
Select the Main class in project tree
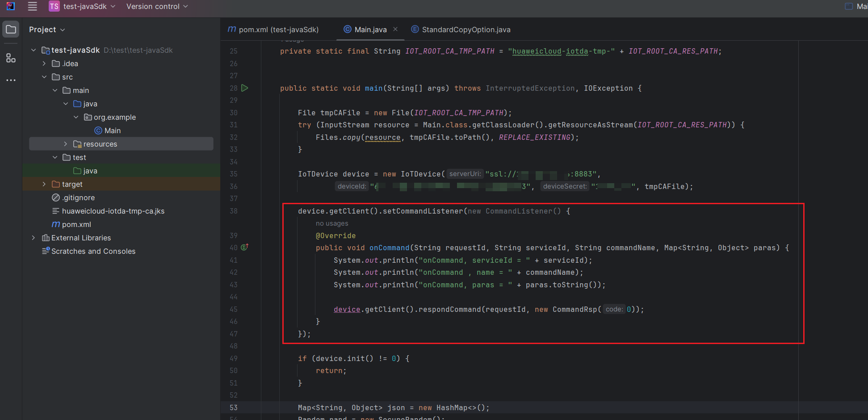click(108, 130)
